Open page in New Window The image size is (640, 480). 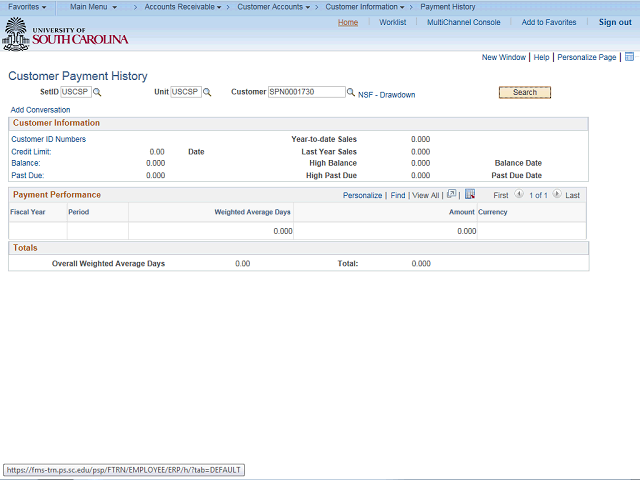pyautogui.click(x=504, y=58)
